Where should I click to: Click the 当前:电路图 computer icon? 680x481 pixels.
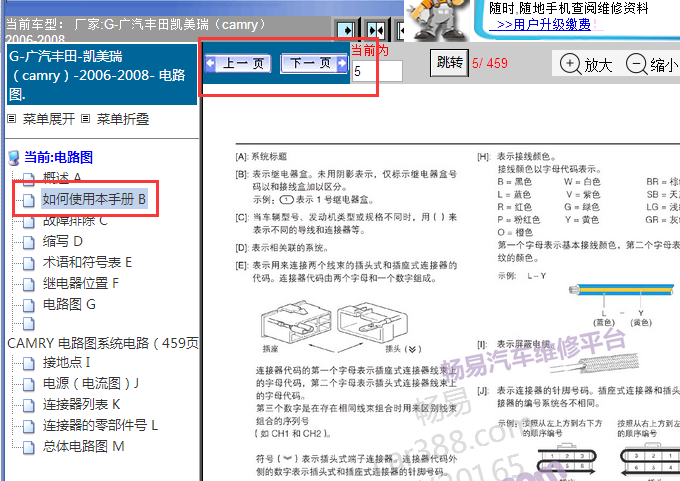point(14,158)
